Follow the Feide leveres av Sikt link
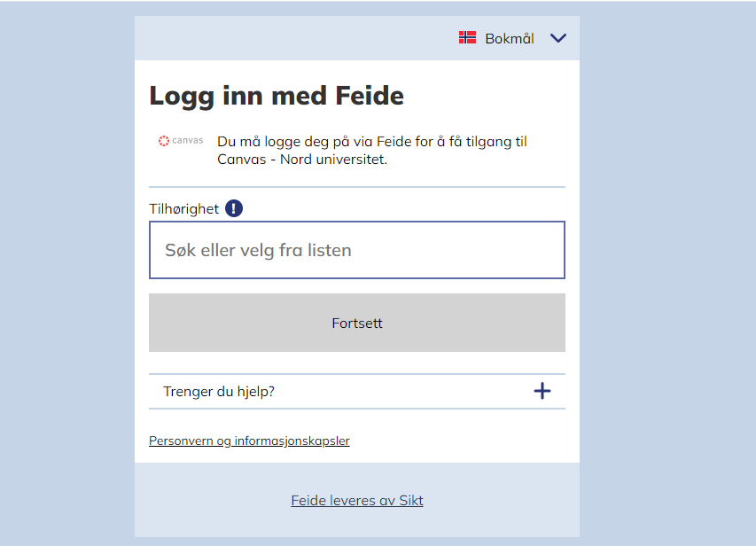Screen dimensions: 756x546 tap(356, 500)
